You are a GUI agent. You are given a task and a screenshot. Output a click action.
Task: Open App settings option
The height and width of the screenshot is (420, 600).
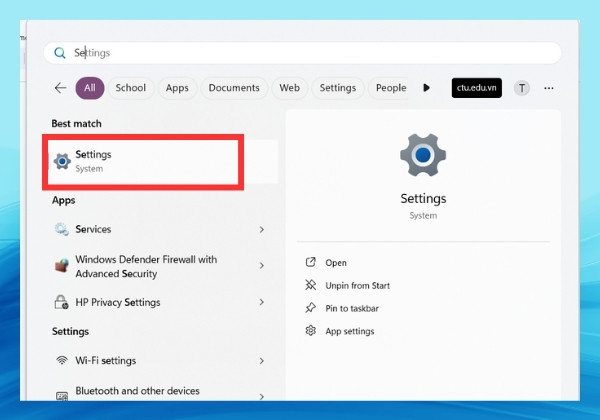pyautogui.click(x=350, y=331)
